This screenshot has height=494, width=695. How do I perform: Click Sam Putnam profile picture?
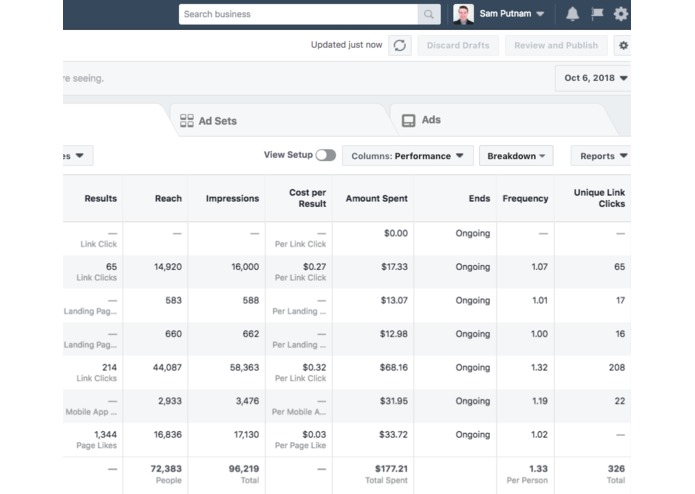463,14
